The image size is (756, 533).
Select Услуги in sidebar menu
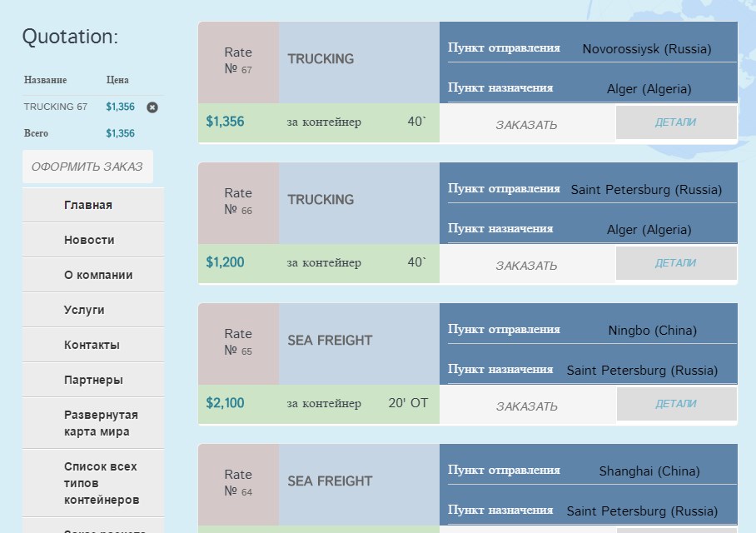pyautogui.click(x=84, y=310)
